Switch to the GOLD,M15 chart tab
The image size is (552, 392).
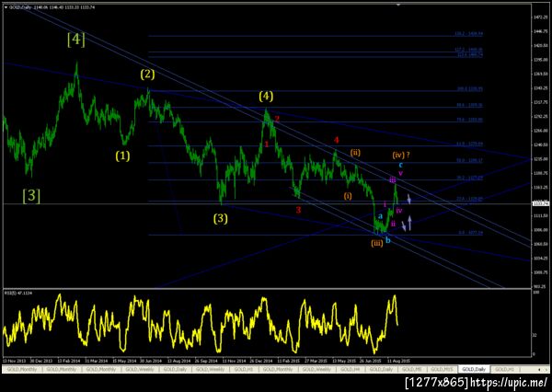click(x=443, y=369)
